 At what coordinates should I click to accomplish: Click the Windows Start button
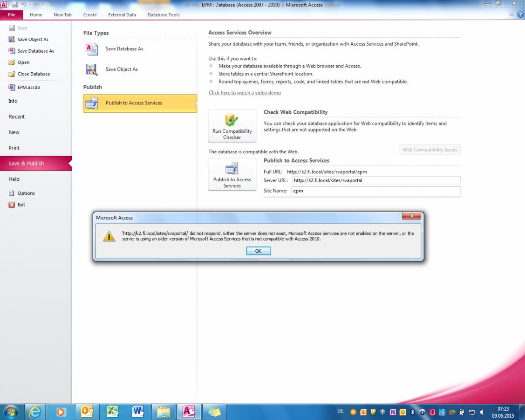10,412
